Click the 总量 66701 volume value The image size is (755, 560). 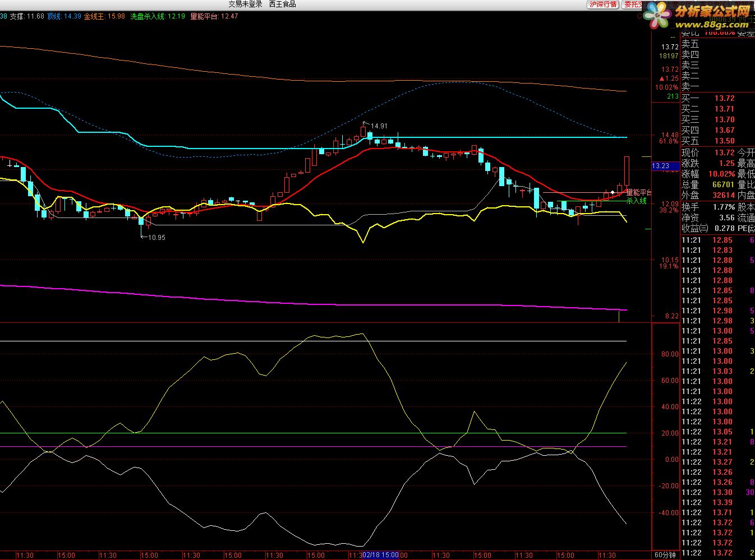click(x=723, y=184)
